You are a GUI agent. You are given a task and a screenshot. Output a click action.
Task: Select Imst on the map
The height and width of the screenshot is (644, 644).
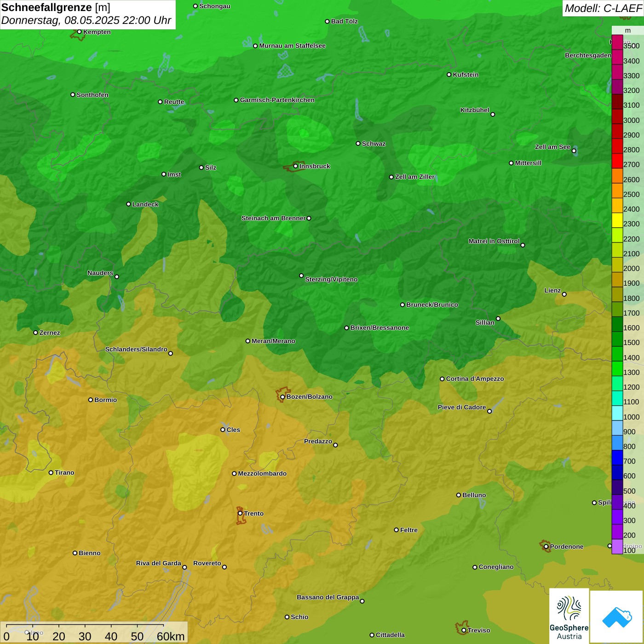click(174, 174)
